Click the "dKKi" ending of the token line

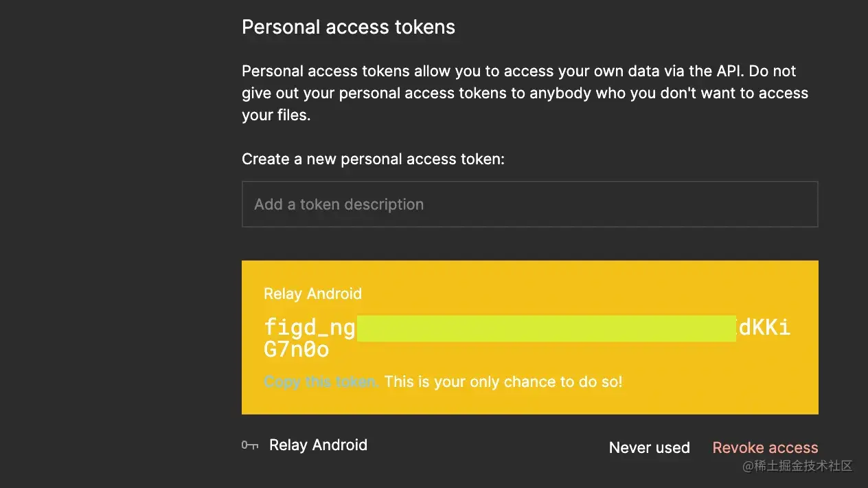[765, 328]
